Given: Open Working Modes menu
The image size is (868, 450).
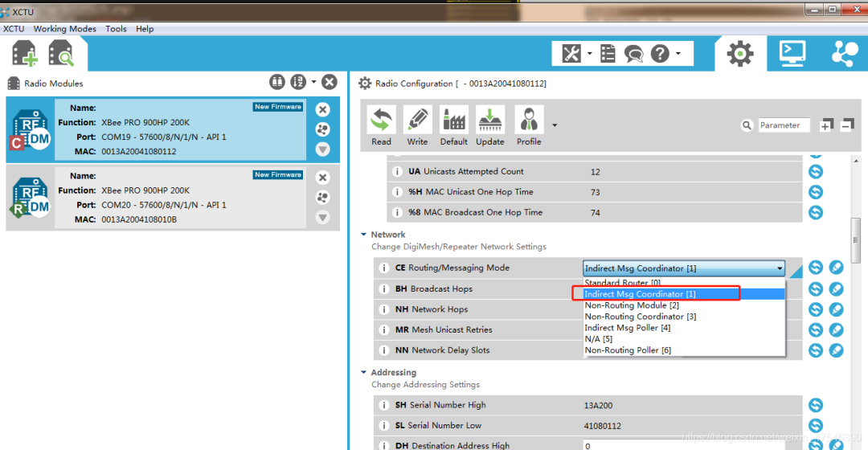Looking at the screenshot, I should 65,29.
